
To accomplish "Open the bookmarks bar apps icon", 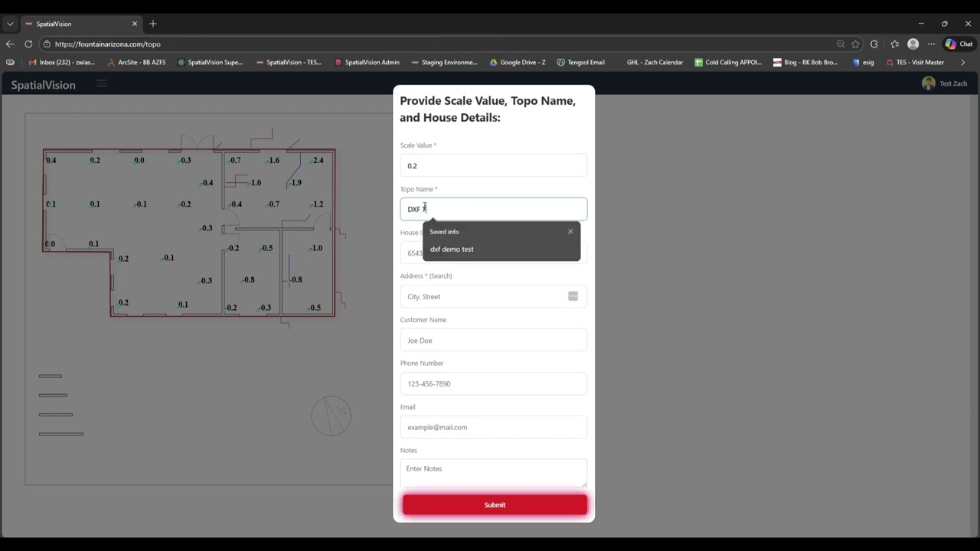I will (x=10, y=63).
